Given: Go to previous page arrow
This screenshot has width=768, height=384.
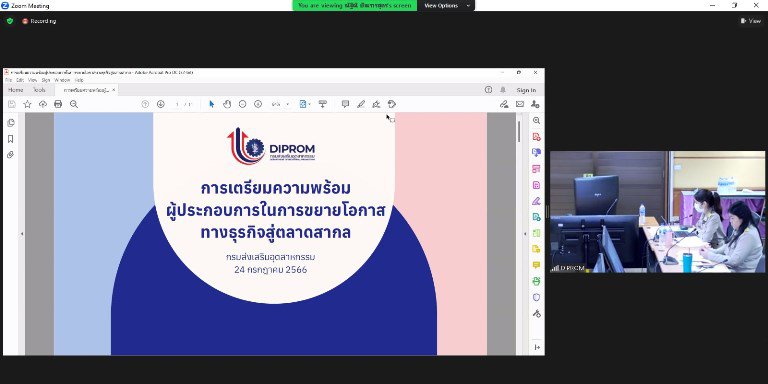Looking at the screenshot, I should tap(145, 104).
